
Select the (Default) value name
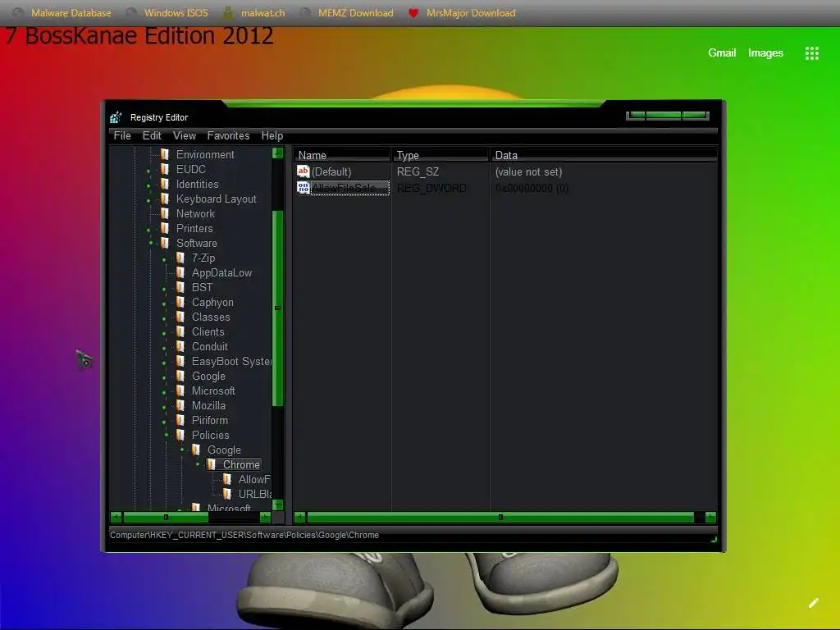pos(331,172)
